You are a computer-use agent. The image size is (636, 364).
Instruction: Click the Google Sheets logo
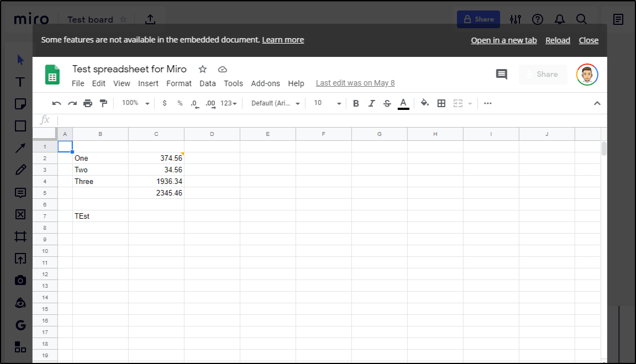pyautogui.click(x=52, y=75)
